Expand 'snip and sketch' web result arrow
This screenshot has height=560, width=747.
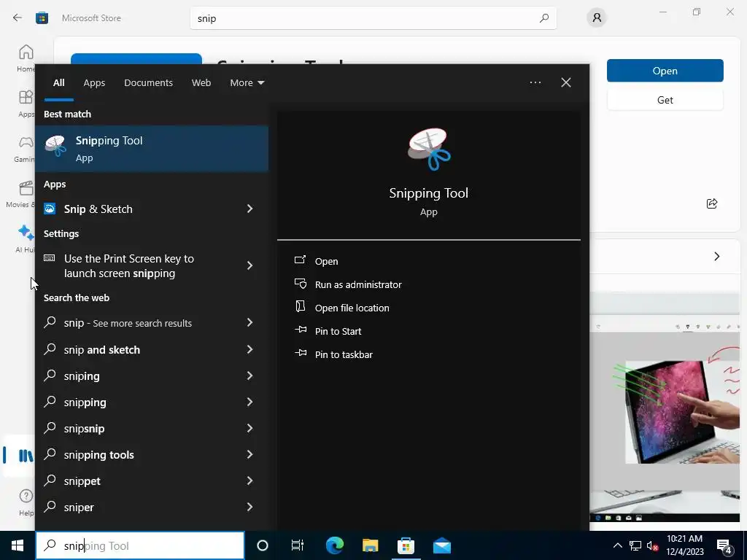(249, 349)
